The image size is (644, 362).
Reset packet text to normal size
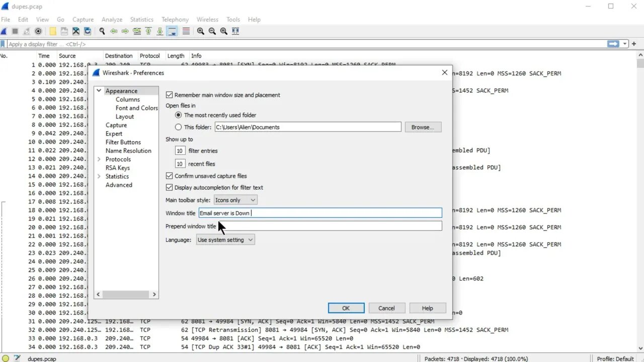[224, 31]
